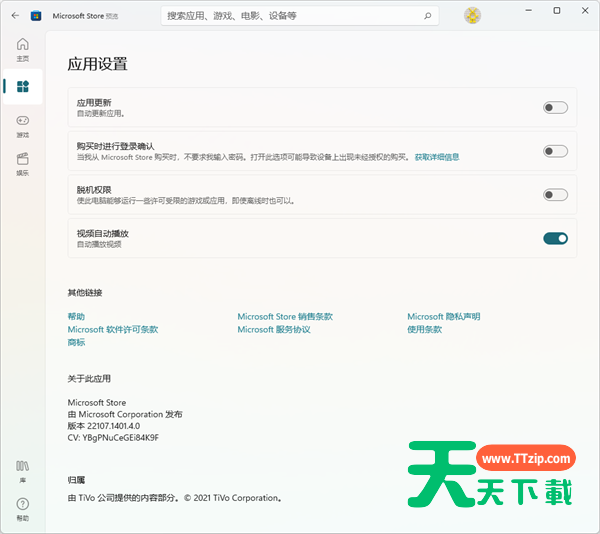600x534 pixels.
Task: Open the Help (帮助) question mark icon
Action: click(22, 508)
